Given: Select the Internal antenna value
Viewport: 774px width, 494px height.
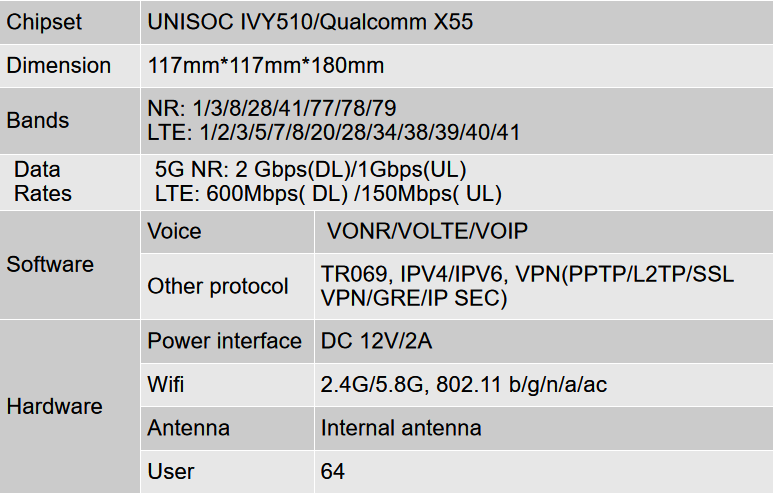Looking at the screenshot, I should click(x=401, y=428).
